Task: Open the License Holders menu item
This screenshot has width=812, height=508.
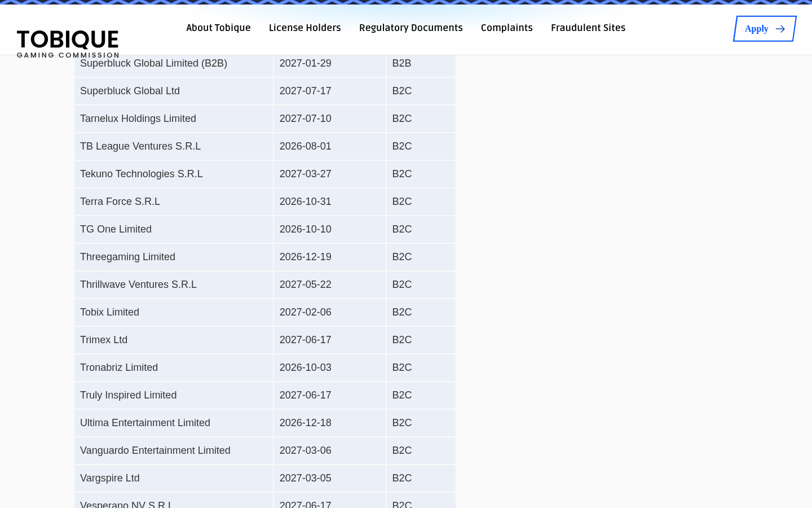Action: click(x=305, y=28)
